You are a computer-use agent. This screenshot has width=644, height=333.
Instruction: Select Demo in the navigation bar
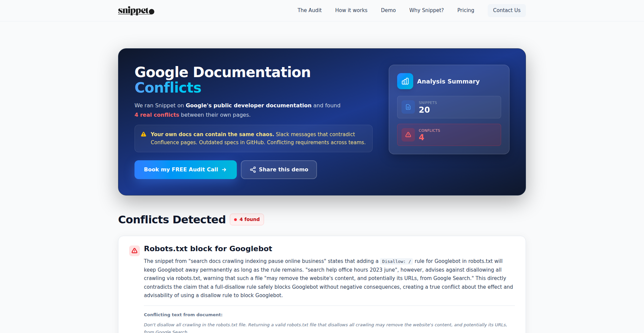388,10
